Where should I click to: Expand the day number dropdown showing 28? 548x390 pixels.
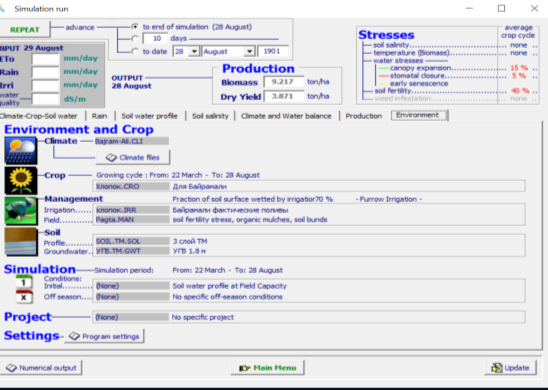[194, 51]
